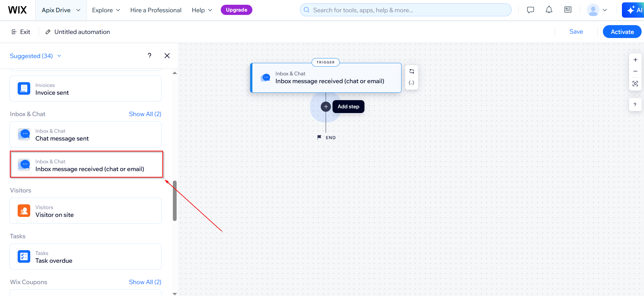Click the chat icon on Inbox message received list card

pyautogui.click(x=24, y=165)
